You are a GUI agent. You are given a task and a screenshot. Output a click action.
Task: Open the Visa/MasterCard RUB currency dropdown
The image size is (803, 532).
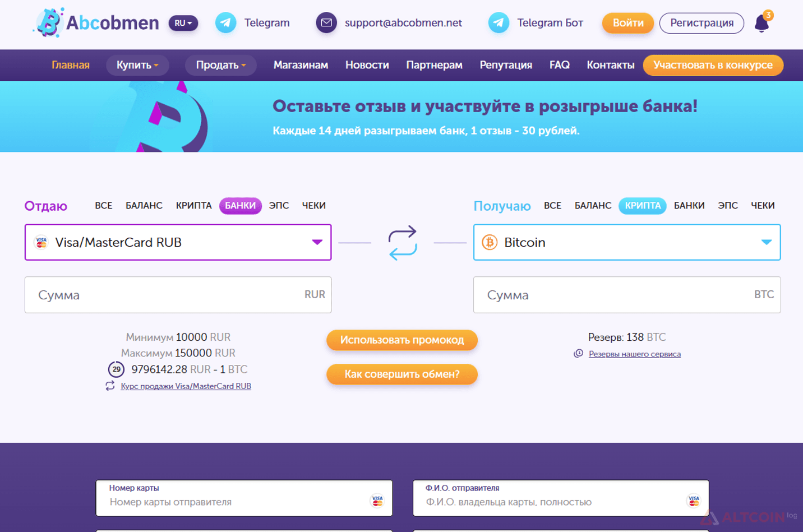[178, 242]
